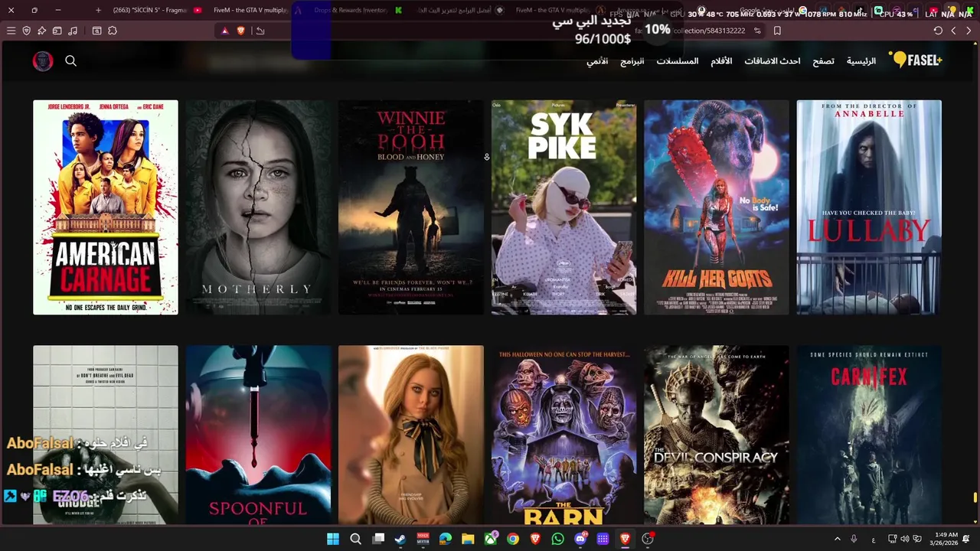This screenshot has height=551, width=980.
Task: Open احدث الاضافات menu item
Action: point(773,60)
